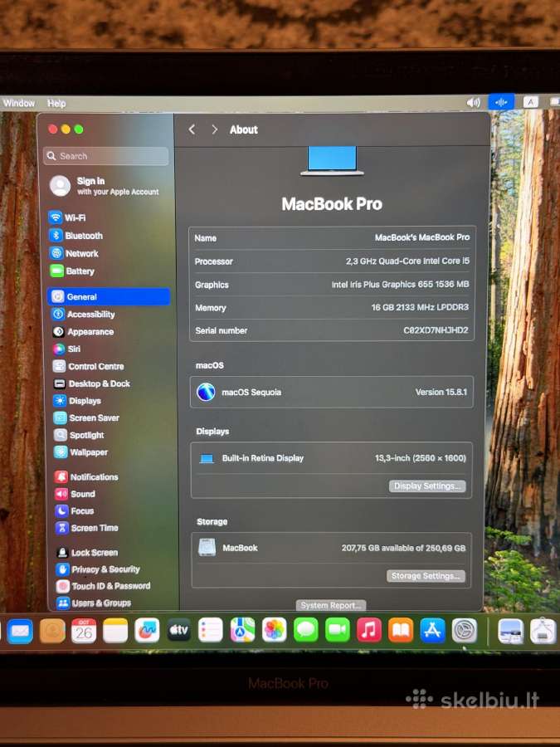Click the MacBook storage disk icon
The width and height of the screenshot is (560, 747).
click(207, 548)
